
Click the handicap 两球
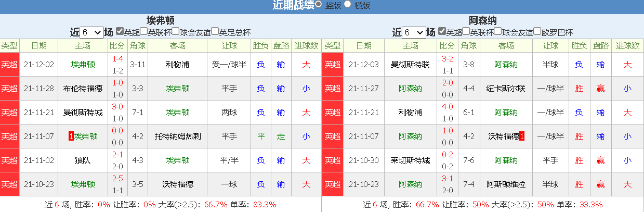tap(229, 113)
